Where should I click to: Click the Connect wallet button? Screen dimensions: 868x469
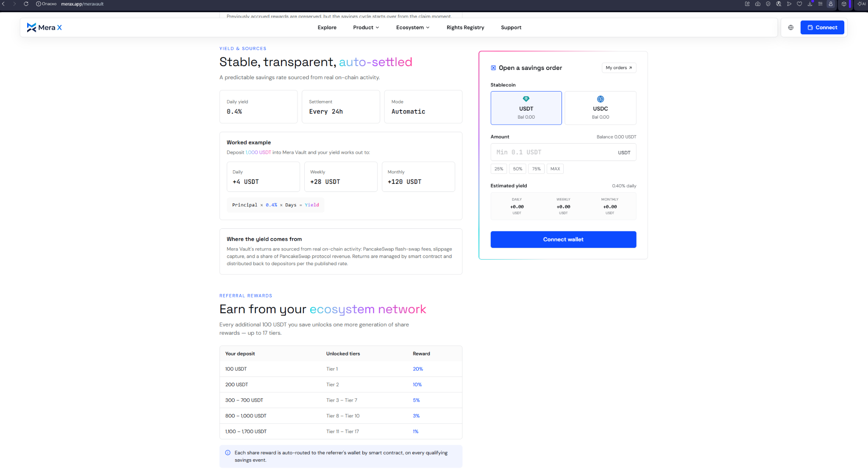(x=563, y=239)
